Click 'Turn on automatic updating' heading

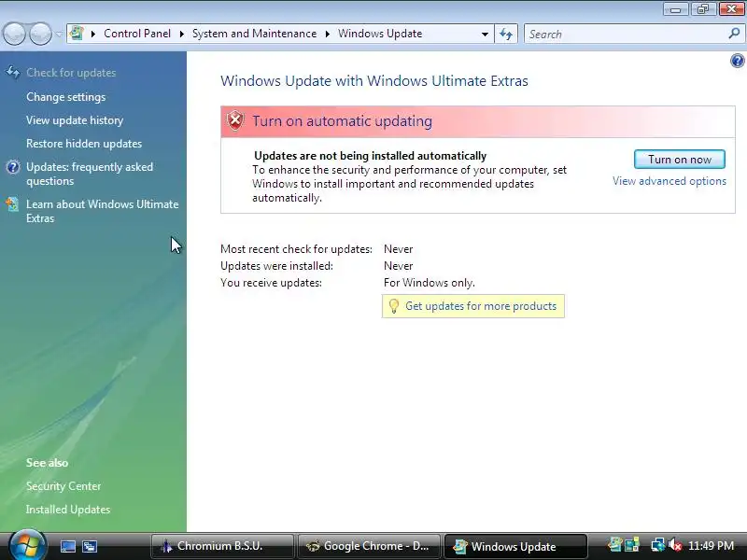coord(342,121)
